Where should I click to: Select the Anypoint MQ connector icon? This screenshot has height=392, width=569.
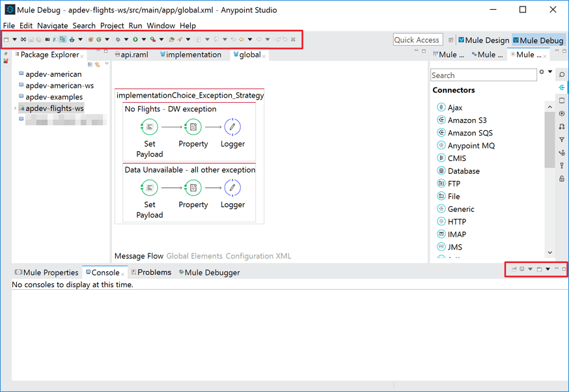click(442, 145)
